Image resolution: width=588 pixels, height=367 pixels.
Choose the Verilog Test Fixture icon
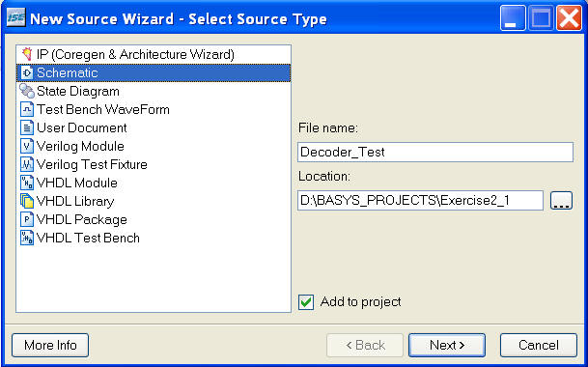coord(27,164)
